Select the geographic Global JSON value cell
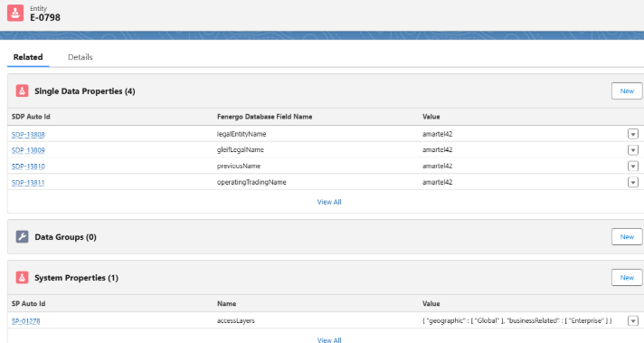 [516, 320]
